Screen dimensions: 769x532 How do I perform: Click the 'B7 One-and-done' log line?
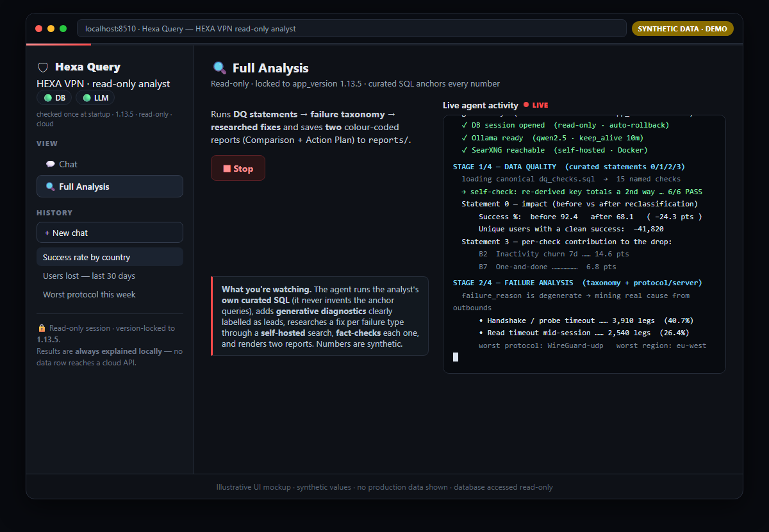547,267
